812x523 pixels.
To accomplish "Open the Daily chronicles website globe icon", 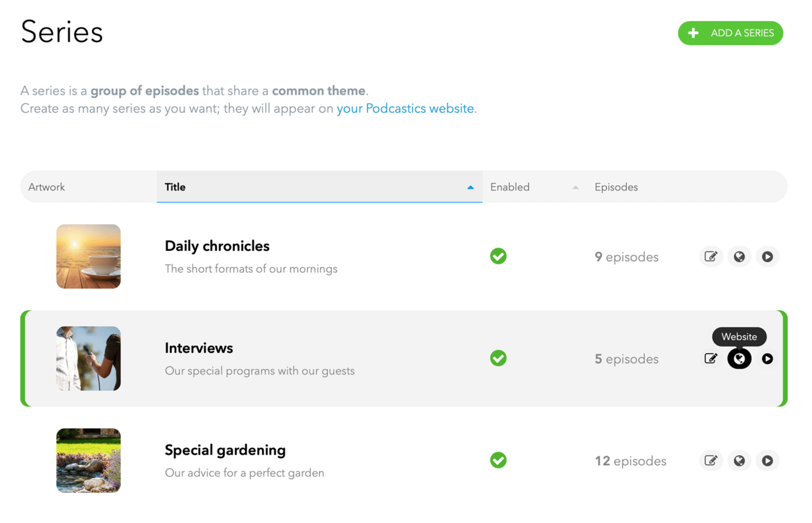I will (x=739, y=257).
